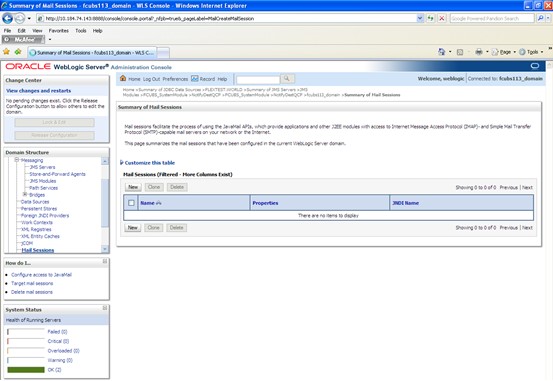Stop page loading with the red X icon
The width and height of the screenshot is (553, 381).
click(x=442, y=18)
